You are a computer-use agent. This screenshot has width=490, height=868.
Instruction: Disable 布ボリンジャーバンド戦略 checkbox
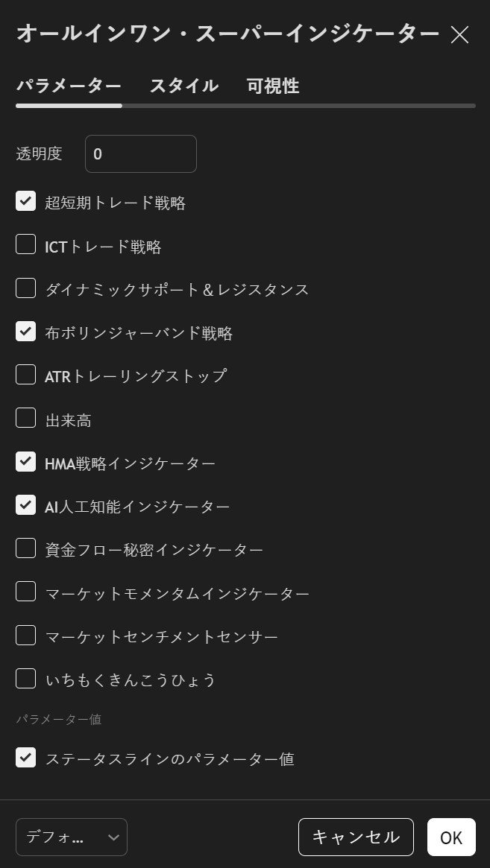point(26,332)
